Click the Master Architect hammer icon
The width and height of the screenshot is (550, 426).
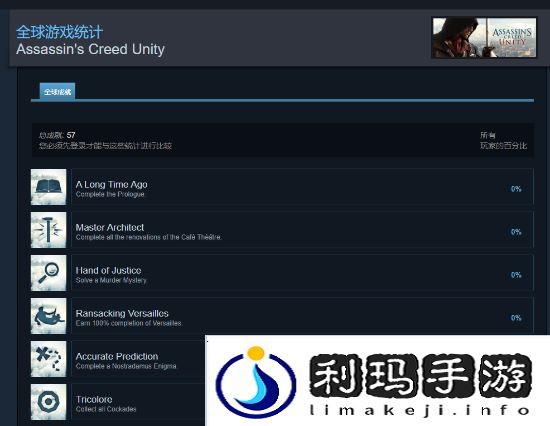(x=48, y=230)
